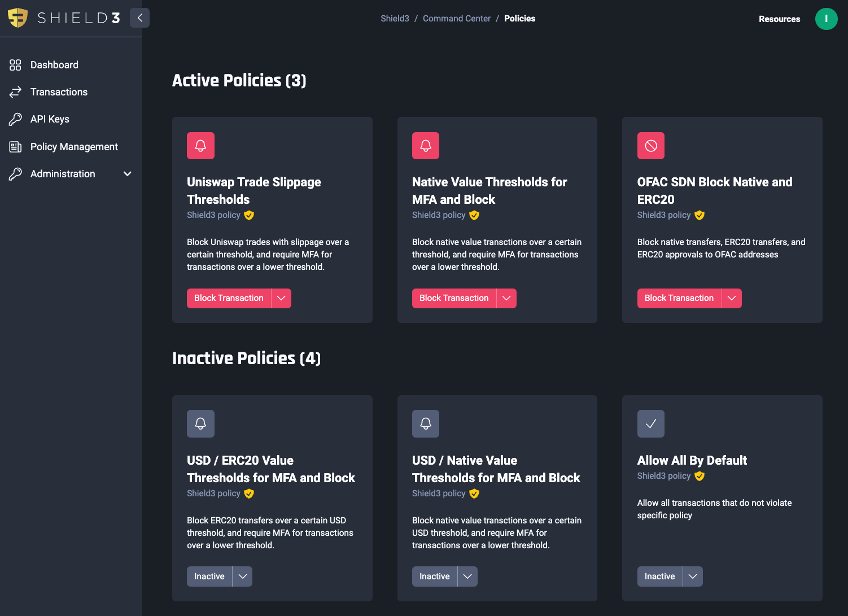
Task: Open action dropdown on Native Value Thresholds card
Action: (x=506, y=298)
